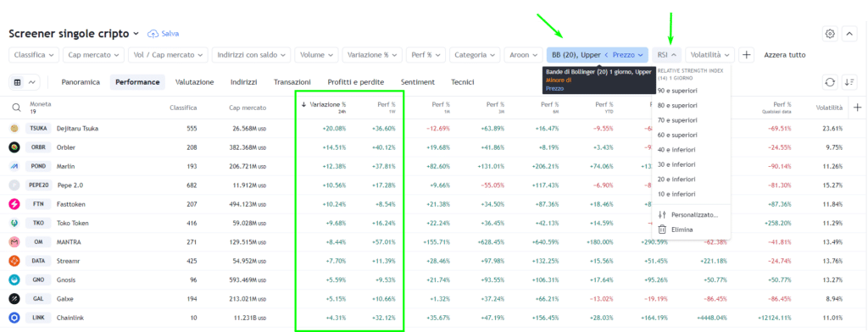Sort by the Classifica column header

[x=183, y=108]
